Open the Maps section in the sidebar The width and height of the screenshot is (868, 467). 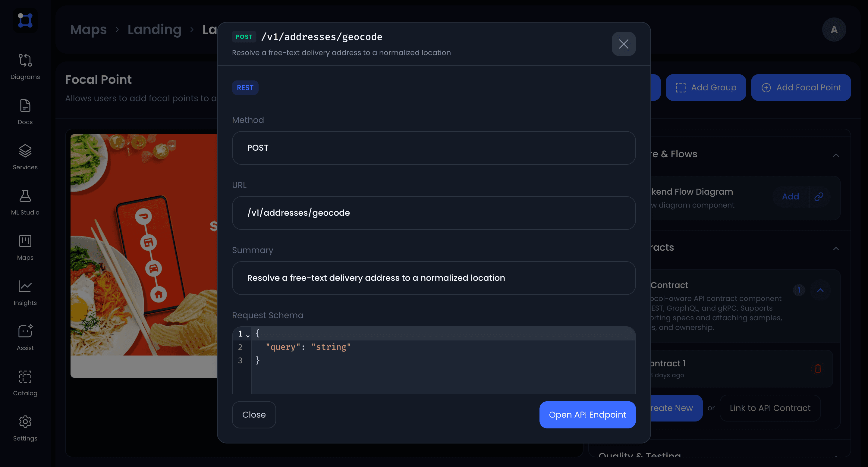pos(25,247)
